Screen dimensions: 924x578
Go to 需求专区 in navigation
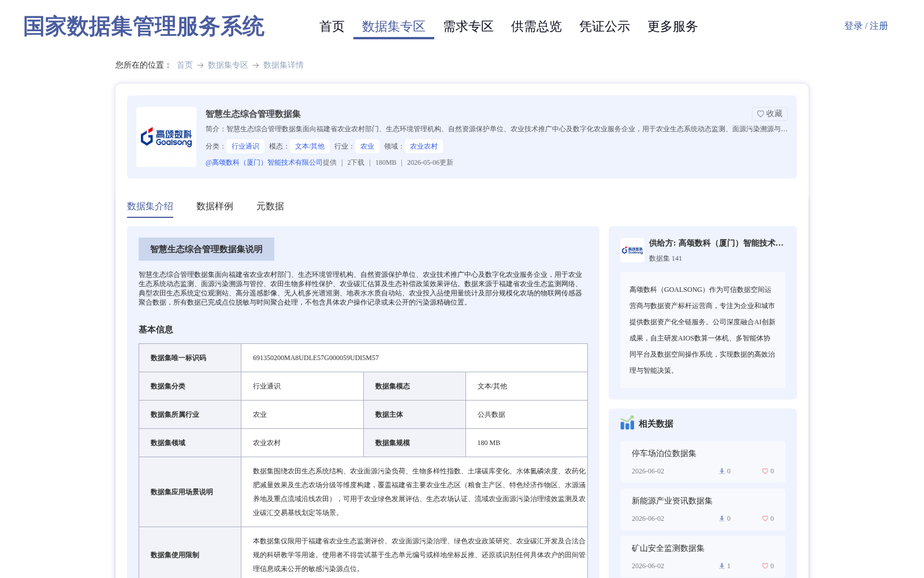click(x=468, y=27)
